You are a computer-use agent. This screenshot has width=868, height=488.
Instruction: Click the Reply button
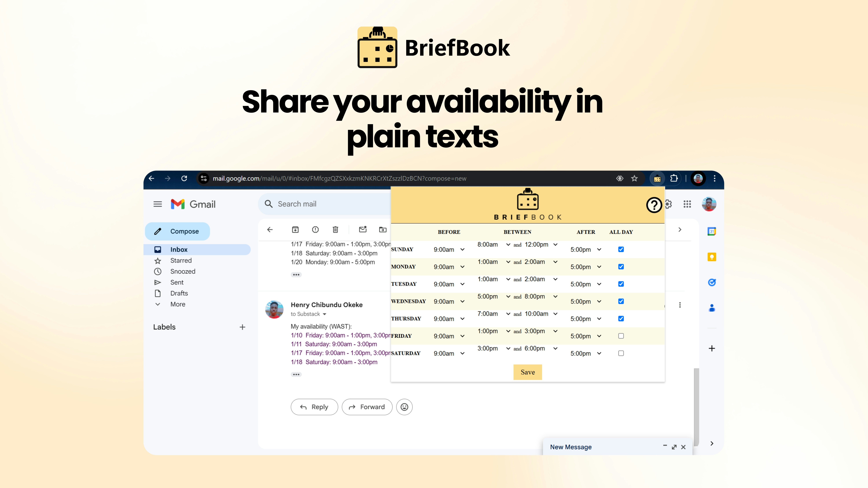pyautogui.click(x=314, y=407)
